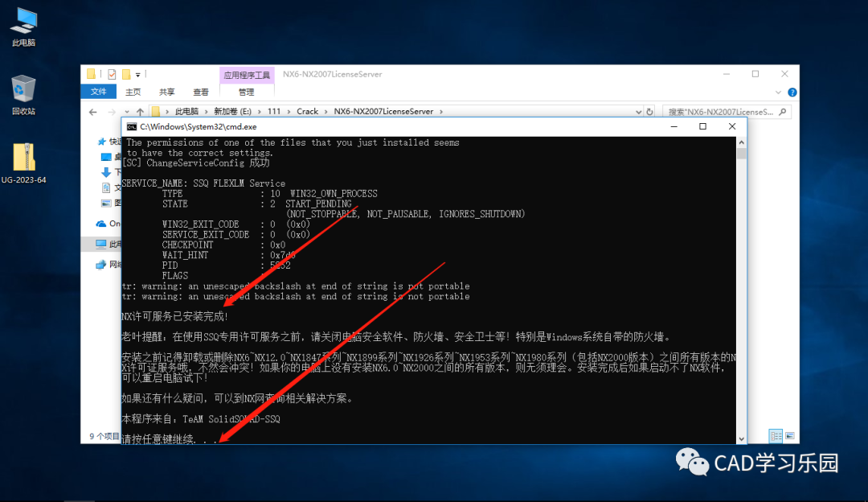The image size is (868, 502).
Task: Open the Customize Quick Access Toolbar dropdown
Action: pos(138,74)
